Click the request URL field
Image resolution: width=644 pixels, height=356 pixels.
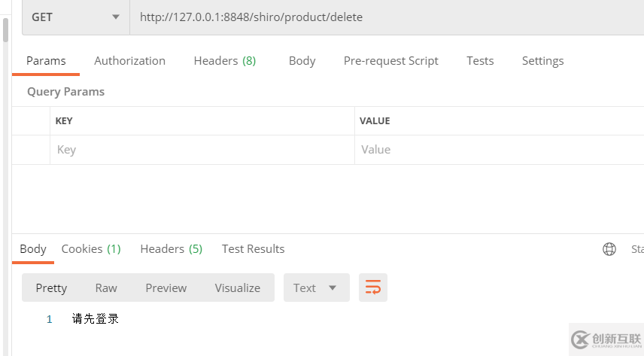pos(384,17)
